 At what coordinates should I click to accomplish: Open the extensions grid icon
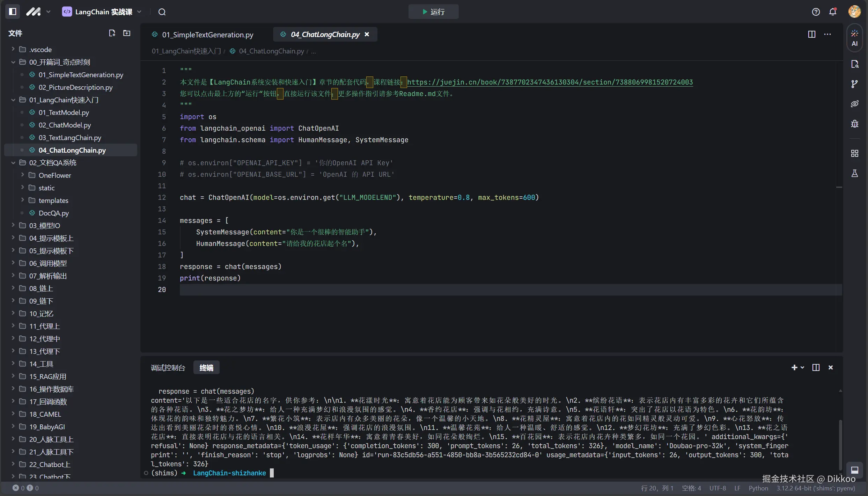tap(854, 153)
